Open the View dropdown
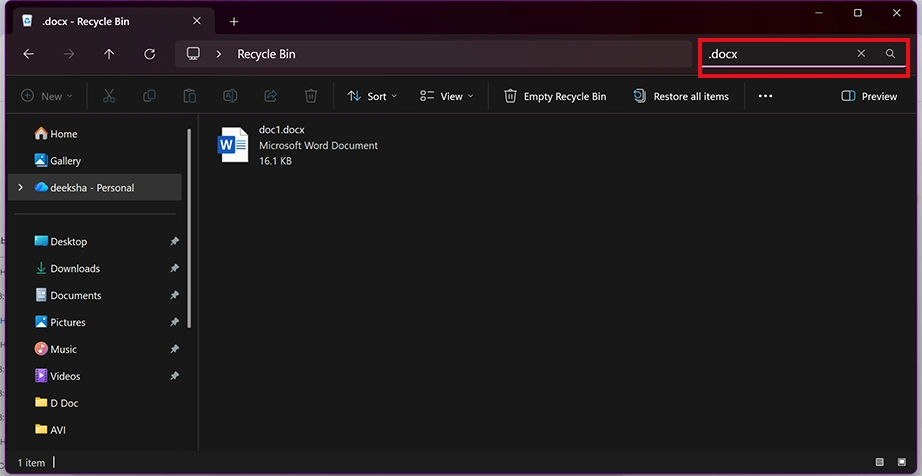Image resolution: width=922 pixels, height=476 pixels. pos(447,96)
